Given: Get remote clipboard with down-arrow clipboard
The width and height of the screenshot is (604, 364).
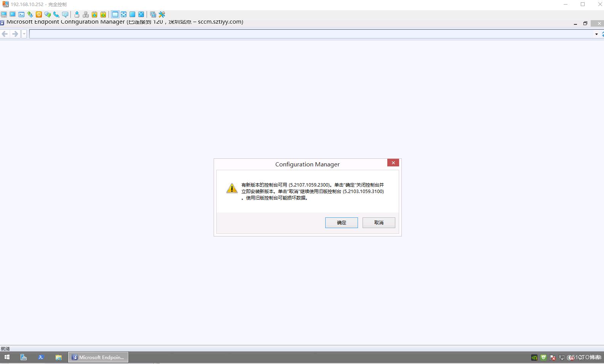Looking at the screenshot, I should (94, 14).
